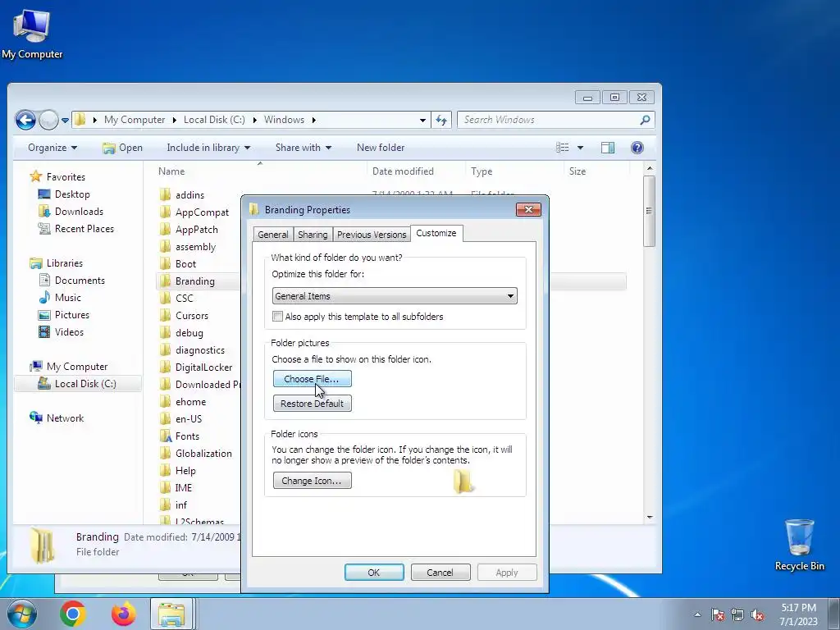This screenshot has height=630, width=840.
Task: Launch Firefox from the taskbar
Action: tap(123, 614)
